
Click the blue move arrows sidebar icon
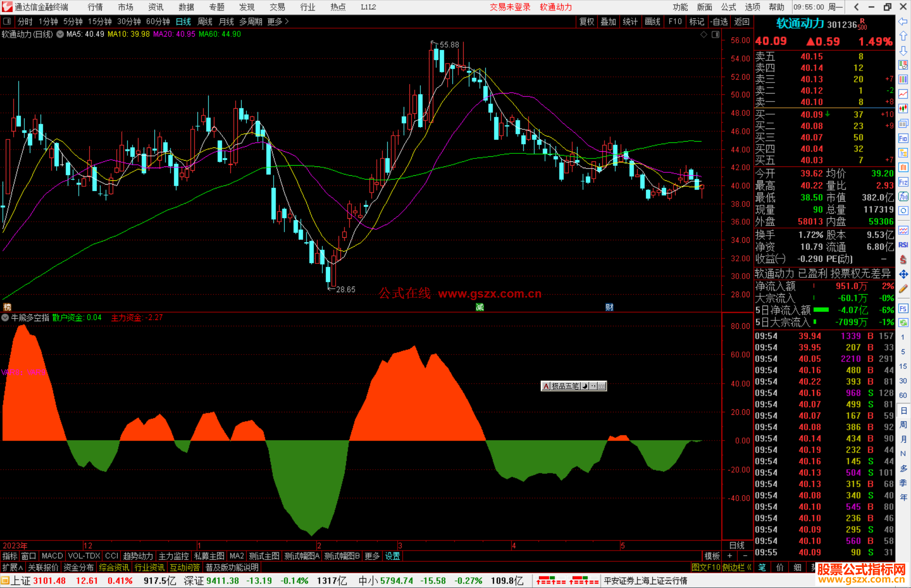point(903,274)
